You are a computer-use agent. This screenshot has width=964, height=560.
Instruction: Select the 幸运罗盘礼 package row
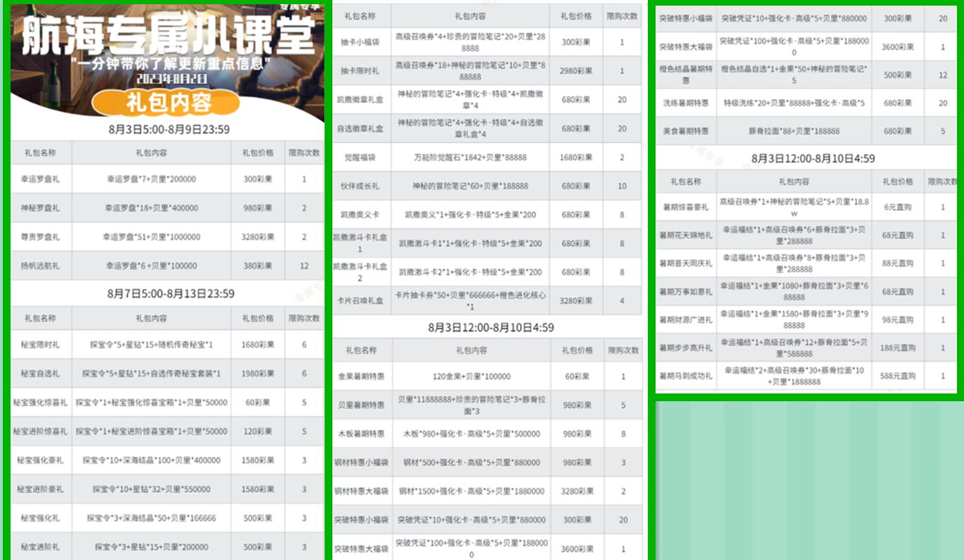click(42, 179)
